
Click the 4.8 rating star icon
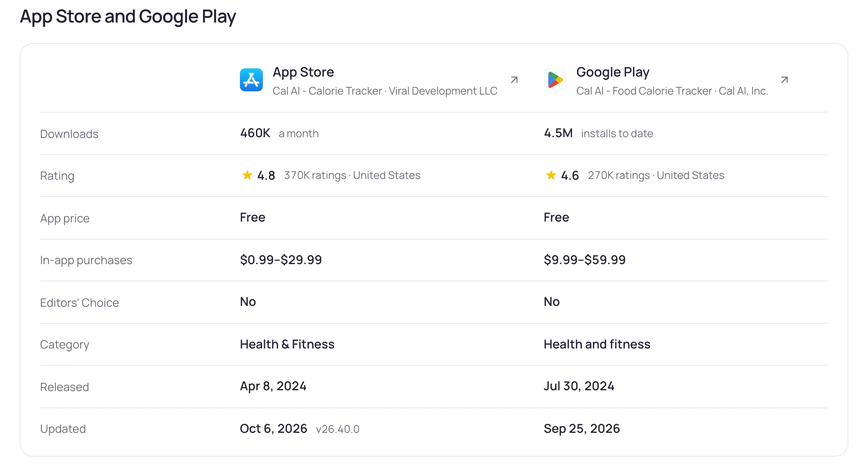(x=247, y=175)
